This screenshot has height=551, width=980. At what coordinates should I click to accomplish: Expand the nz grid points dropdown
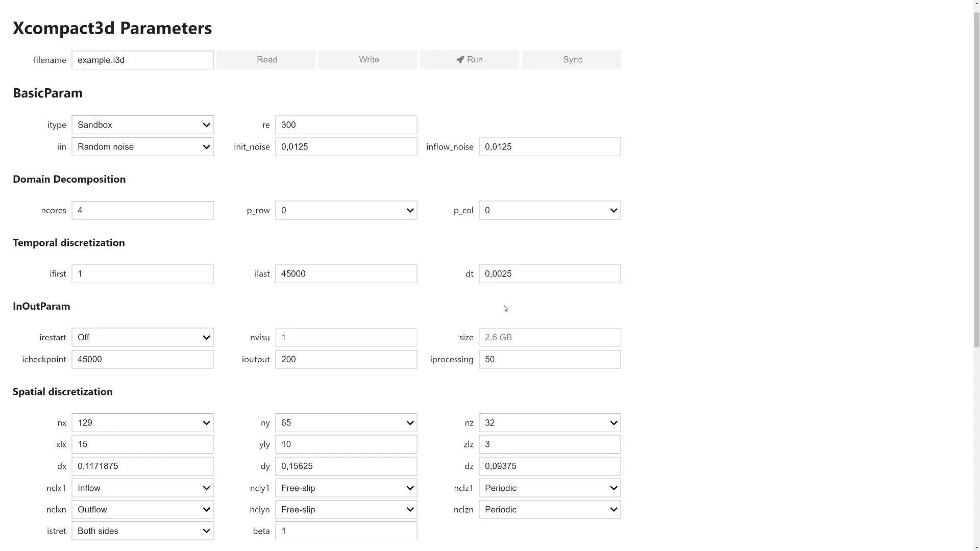[549, 422]
